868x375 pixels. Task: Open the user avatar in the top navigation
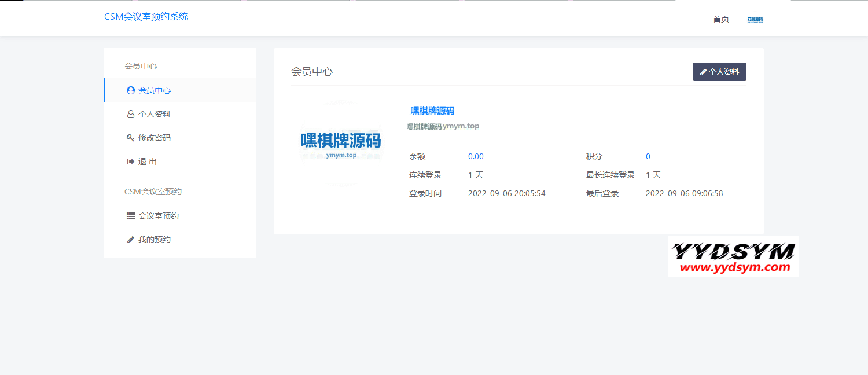tap(755, 19)
